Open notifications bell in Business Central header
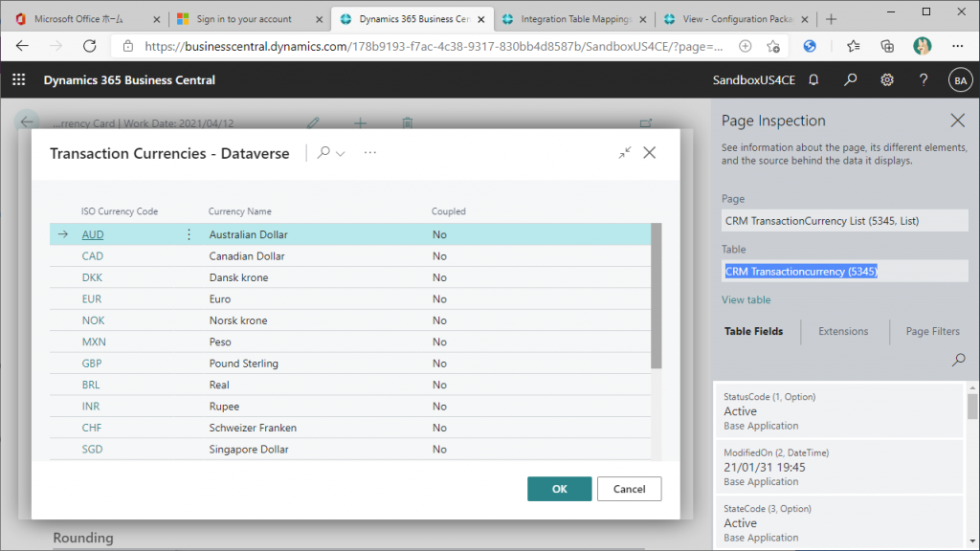 813,80
